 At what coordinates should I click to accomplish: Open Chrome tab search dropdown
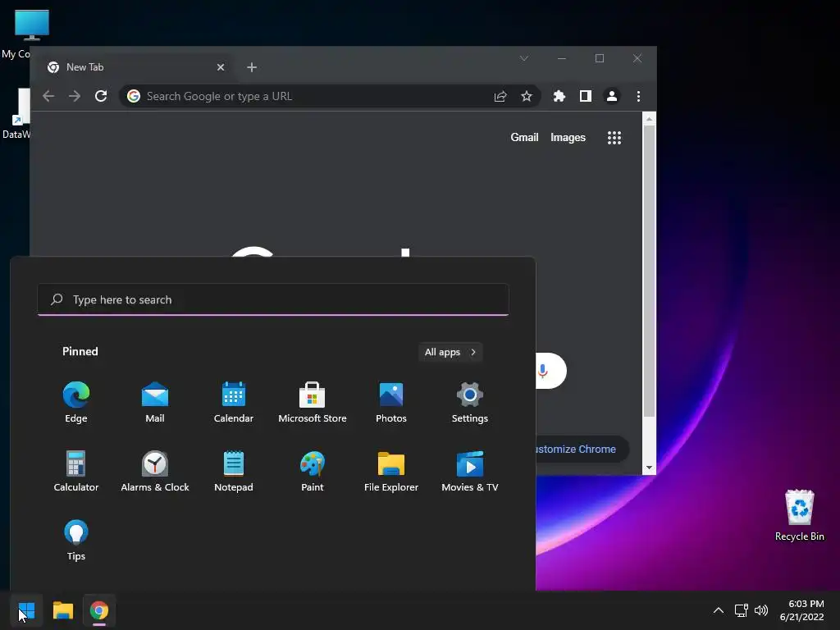pyautogui.click(x=524, y=58)
